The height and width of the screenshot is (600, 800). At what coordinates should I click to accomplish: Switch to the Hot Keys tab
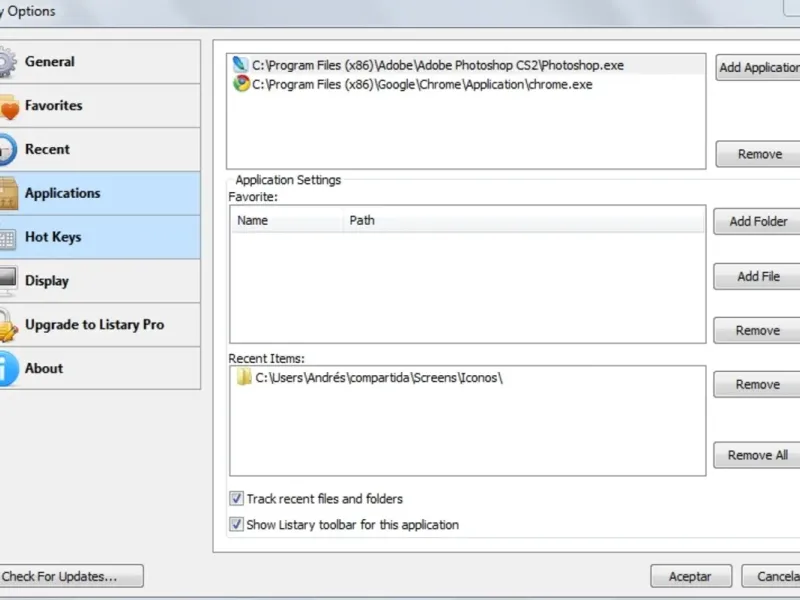pyautogui.click(x=53, y=237)
